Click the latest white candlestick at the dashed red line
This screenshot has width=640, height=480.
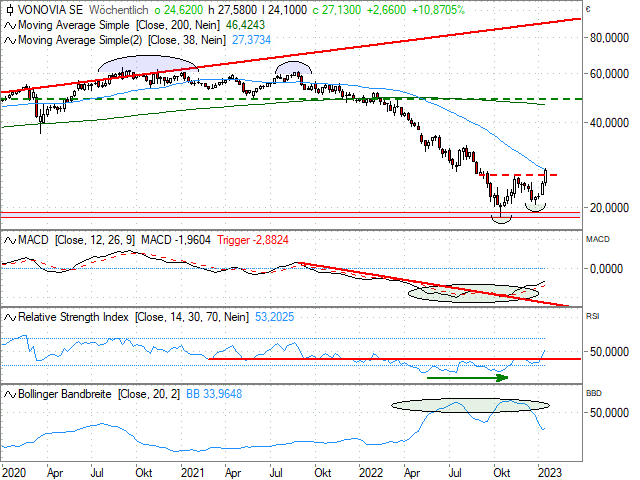pyautogui.click(x=546, y=176)
